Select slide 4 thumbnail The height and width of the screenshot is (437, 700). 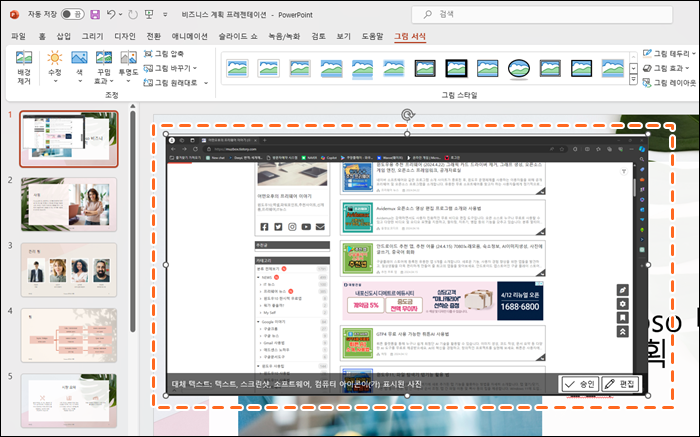coord(69,335)
